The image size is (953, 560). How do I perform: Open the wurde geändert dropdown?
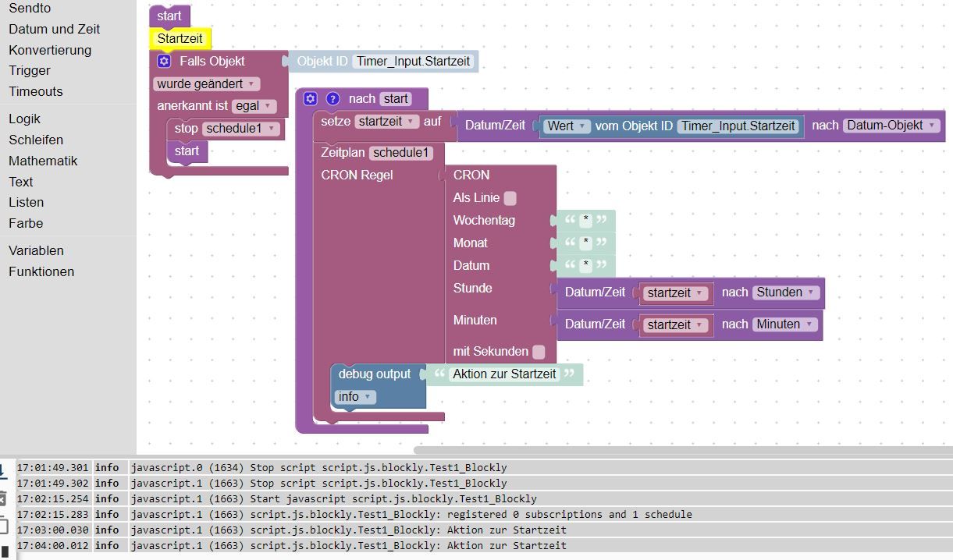pos(207,83)
